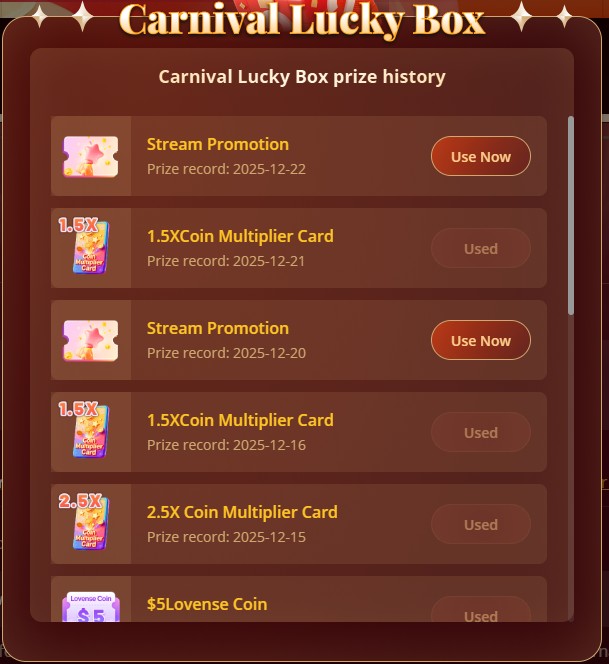The width and height of the screenshot is (609, 664).
Task: Click the Prize record: 2025-12-15 date text
Action: coord(226,537)
